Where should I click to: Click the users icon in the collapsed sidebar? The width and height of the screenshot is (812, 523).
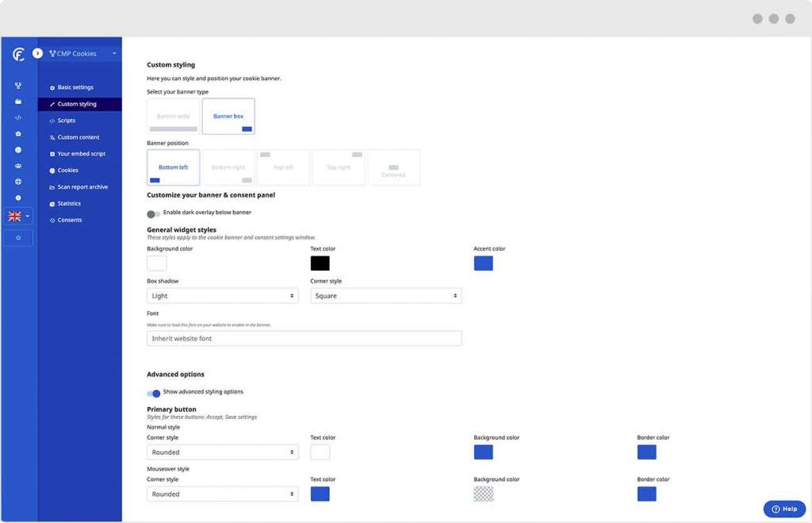point(17,166)
